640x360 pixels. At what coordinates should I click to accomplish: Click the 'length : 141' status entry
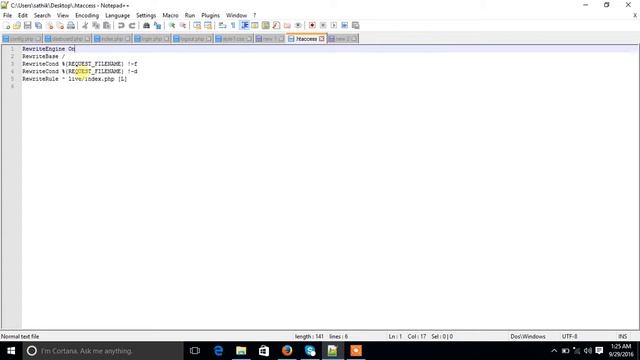pos(309,336)
